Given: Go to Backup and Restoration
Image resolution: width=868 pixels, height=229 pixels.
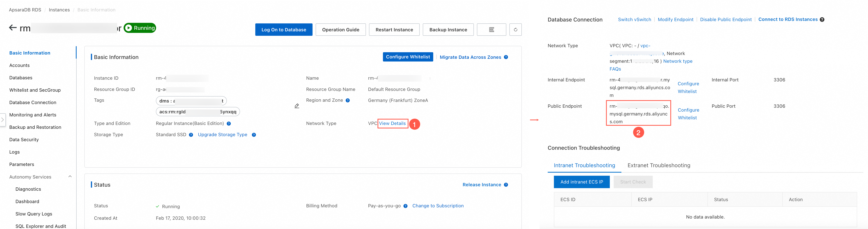Looking at the screenshot, I should (35, 127).
